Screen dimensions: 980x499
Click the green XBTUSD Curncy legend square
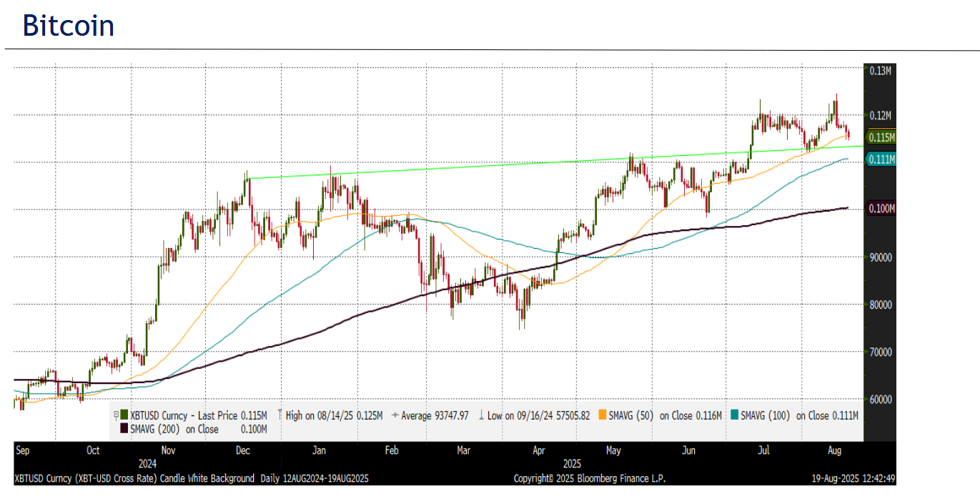point(124,415)
